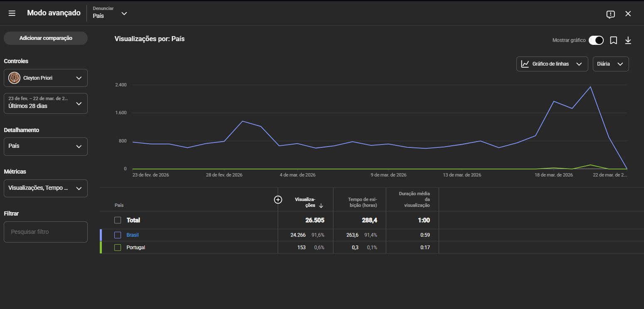Image resolution: width=644 pixels, height=309 pixels.
Task: Click the Cleyton Priori channel avatar
Action: click(15, 78)
